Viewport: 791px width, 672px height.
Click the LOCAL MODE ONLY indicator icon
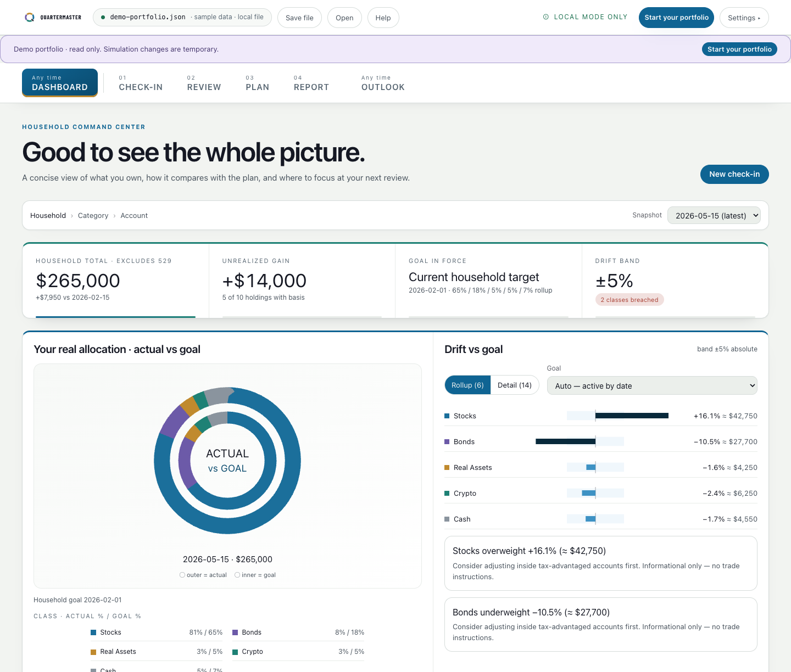click(x=546, y=17)
